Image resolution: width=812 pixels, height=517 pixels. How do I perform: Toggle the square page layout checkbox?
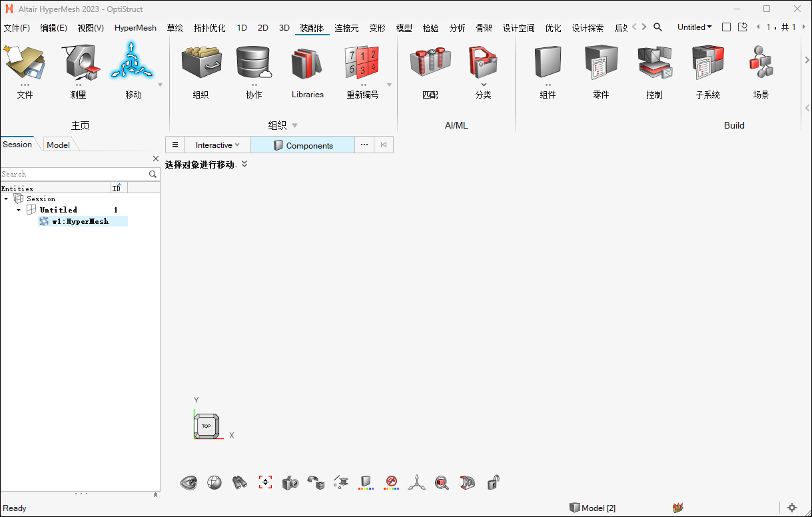point(726,27)
